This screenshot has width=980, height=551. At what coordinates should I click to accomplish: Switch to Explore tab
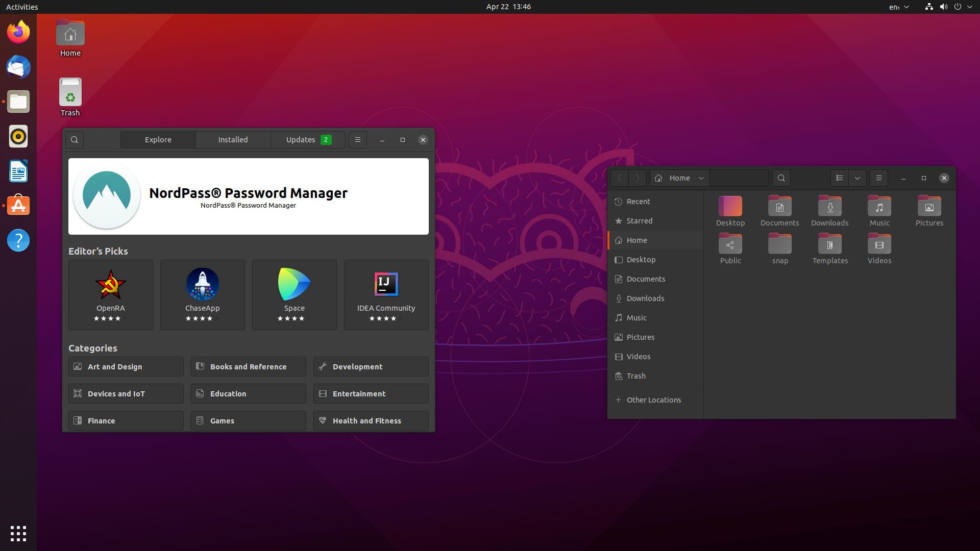coord(158,140)
